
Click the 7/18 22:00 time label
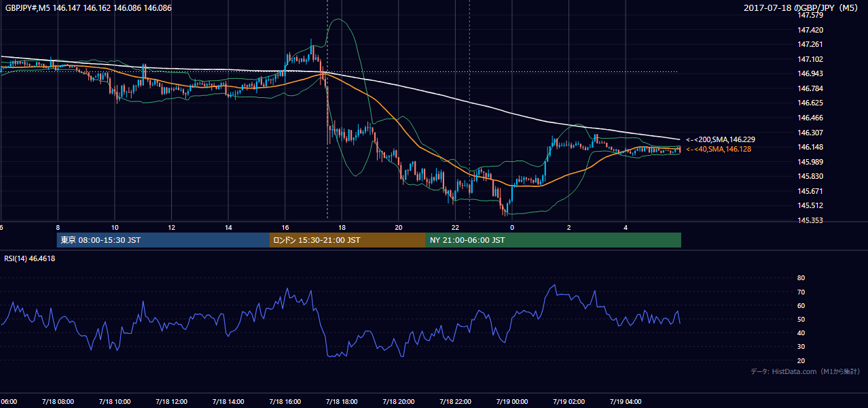pyautogui.click(x=455, y=401)
